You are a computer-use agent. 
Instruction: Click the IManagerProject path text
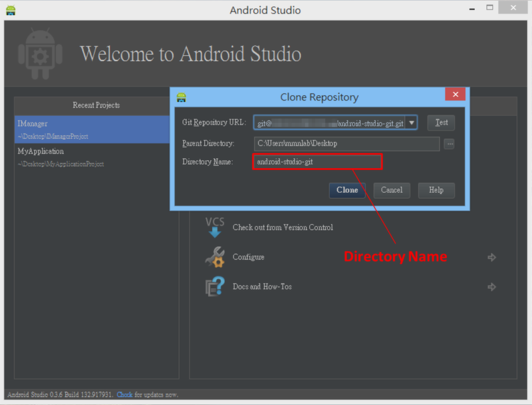pos(53,136)
